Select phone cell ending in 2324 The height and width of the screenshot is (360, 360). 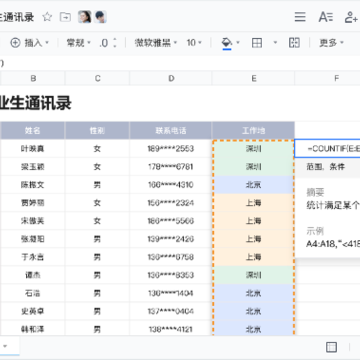coord(171,203)
